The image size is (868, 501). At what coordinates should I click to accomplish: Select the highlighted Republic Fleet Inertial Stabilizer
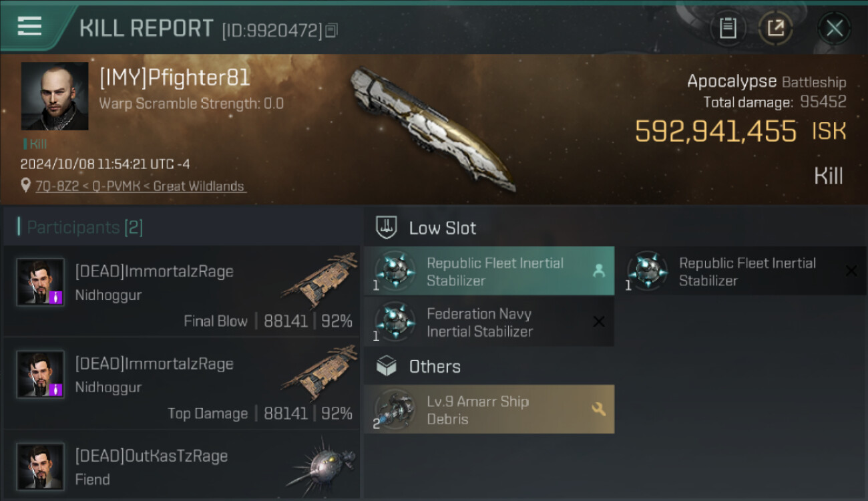pos(489,271)
